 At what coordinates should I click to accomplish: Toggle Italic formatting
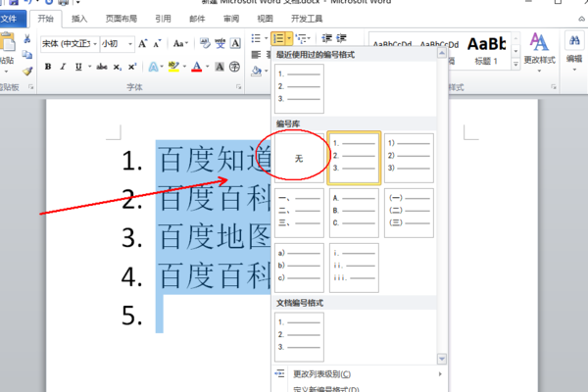pos(63,67)
